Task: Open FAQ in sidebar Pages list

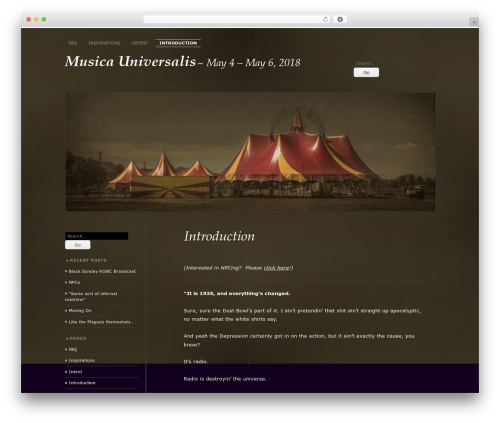Action: pos(73,350)
